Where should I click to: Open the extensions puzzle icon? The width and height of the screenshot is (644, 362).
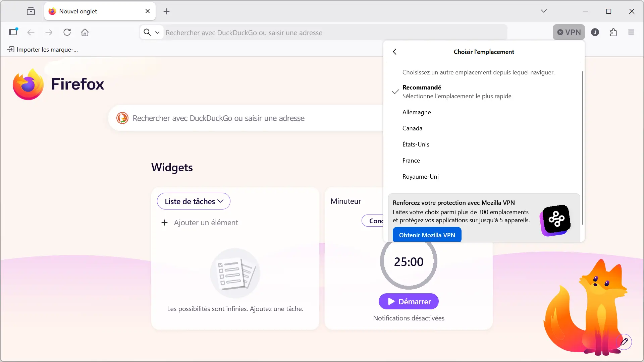pos(613,32)
